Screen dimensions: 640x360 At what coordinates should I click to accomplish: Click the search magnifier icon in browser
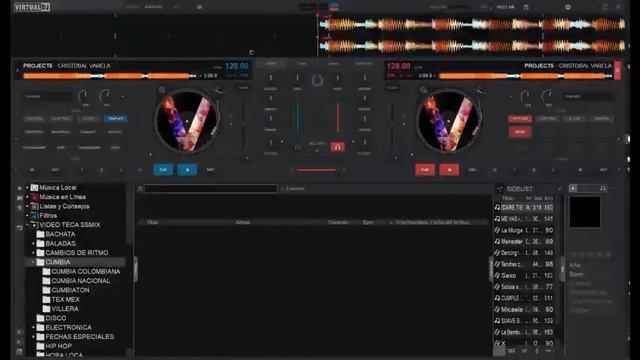pos(140,189)
